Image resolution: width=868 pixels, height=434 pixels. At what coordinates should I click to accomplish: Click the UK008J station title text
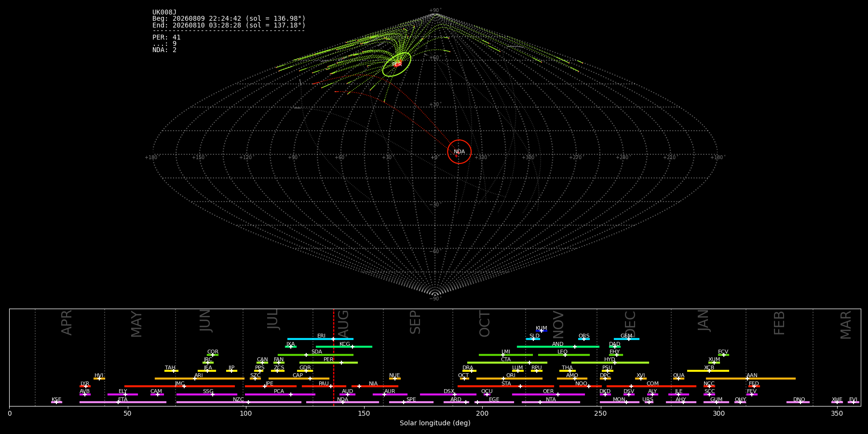164,13
